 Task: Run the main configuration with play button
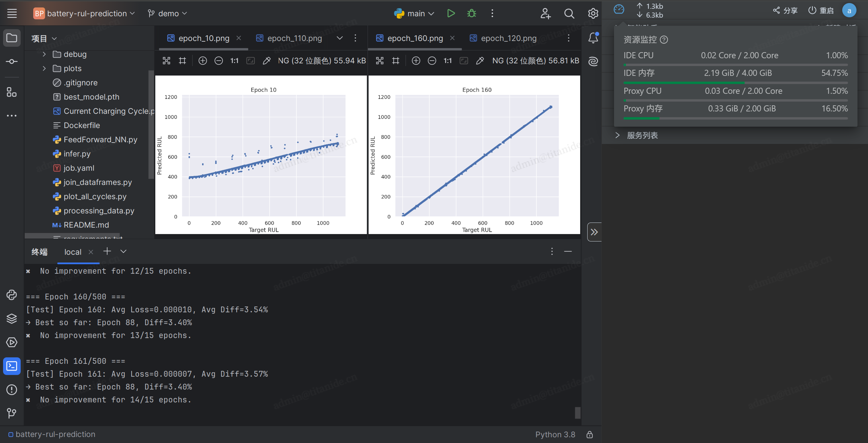(x=451, y=14)
